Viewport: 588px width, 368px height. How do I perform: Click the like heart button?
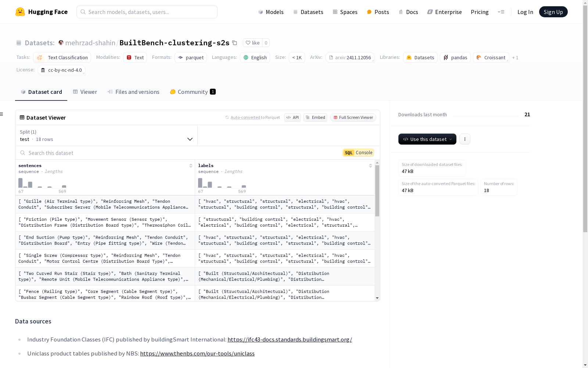tap(252, 43)
